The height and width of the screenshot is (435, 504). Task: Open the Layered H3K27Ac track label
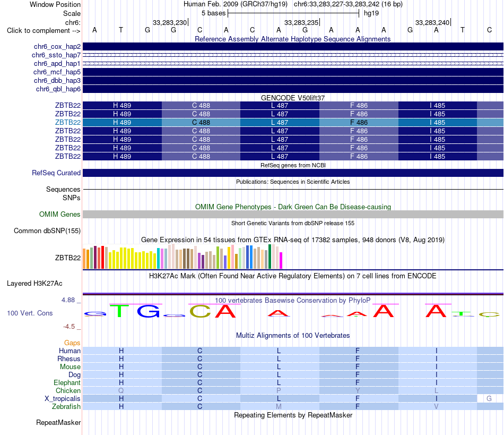coord(34,284)
